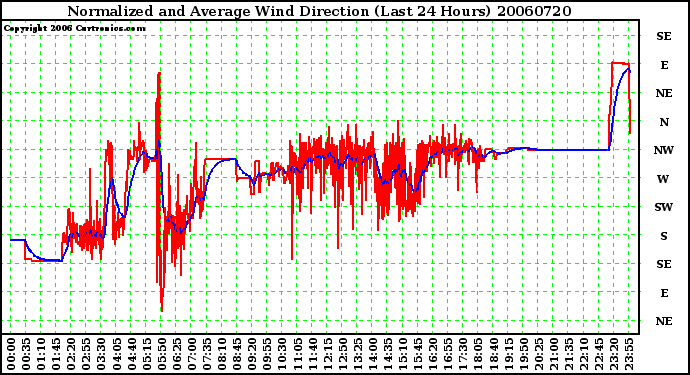
Task: Click the '07:35' time label
Action: coord(207,354)
